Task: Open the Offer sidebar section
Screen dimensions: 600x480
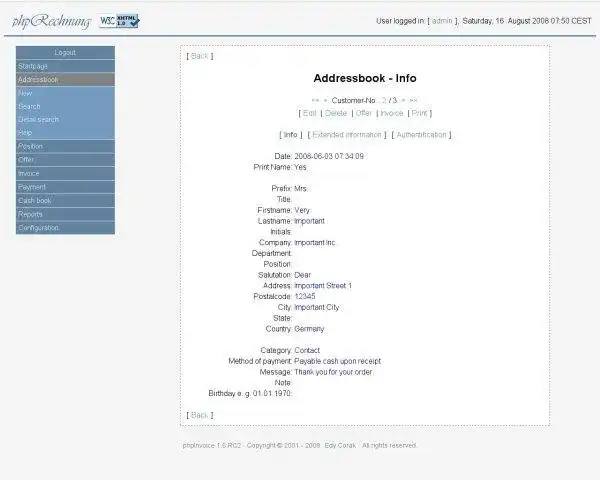Action: (65, 160)
